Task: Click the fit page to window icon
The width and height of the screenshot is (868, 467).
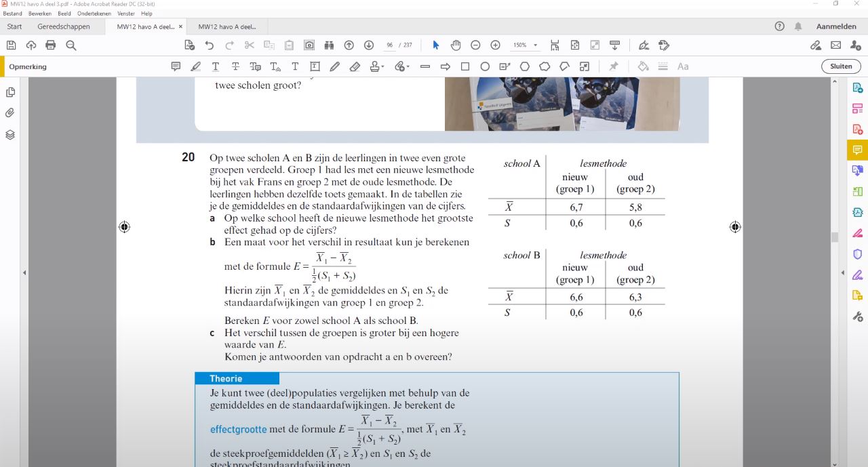Action: coord(575,45)
